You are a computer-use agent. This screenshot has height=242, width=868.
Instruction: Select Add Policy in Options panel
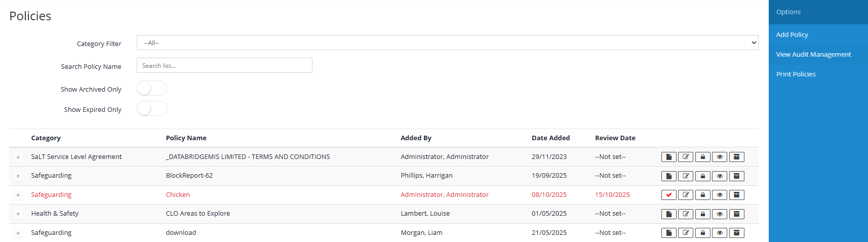792,34
